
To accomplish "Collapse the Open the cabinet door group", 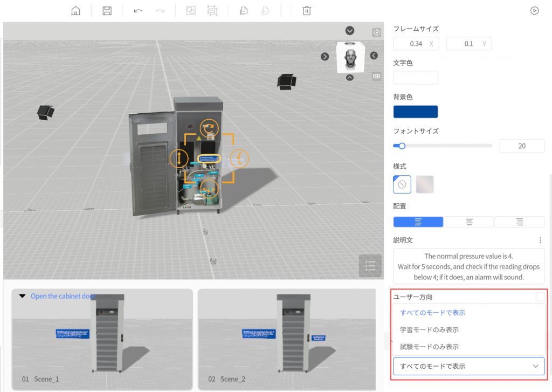I will point(23,296).
